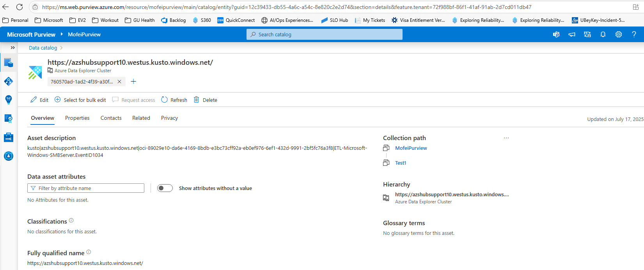
Task: Refresh the asset details
Action: (x=174, y=100)
